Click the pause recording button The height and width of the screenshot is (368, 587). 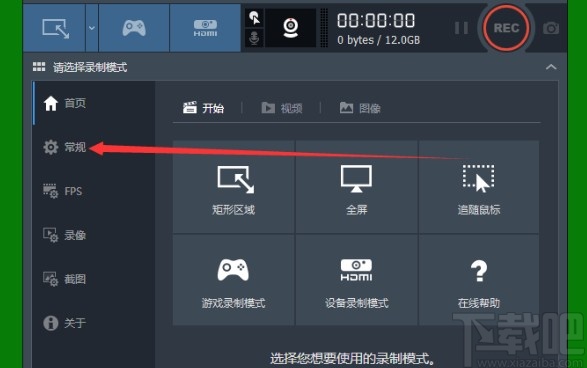[461, 28]
